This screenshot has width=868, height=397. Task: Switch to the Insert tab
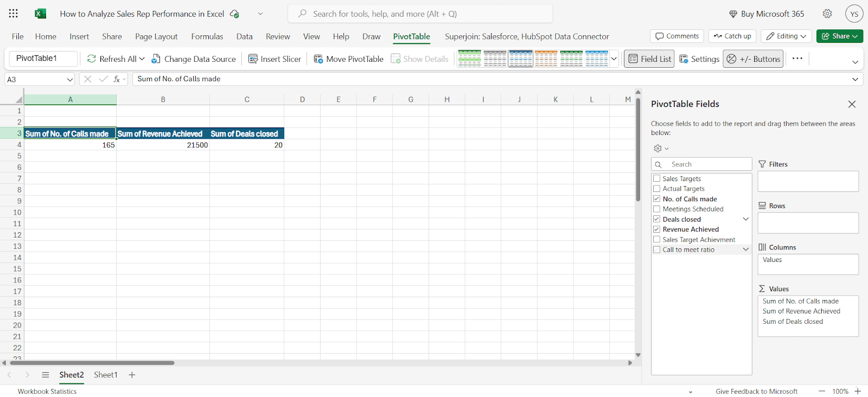click(x=79, y=36)
